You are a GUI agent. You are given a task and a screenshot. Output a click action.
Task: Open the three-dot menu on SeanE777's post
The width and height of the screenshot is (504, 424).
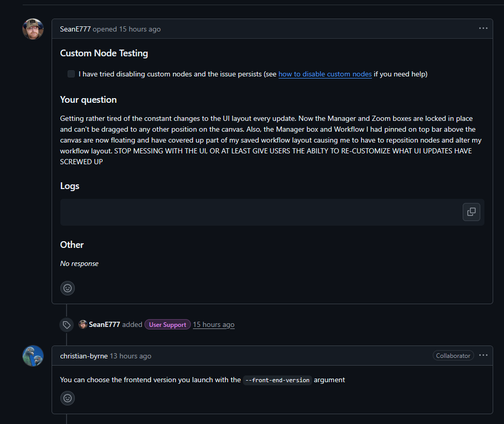[483, 28]
